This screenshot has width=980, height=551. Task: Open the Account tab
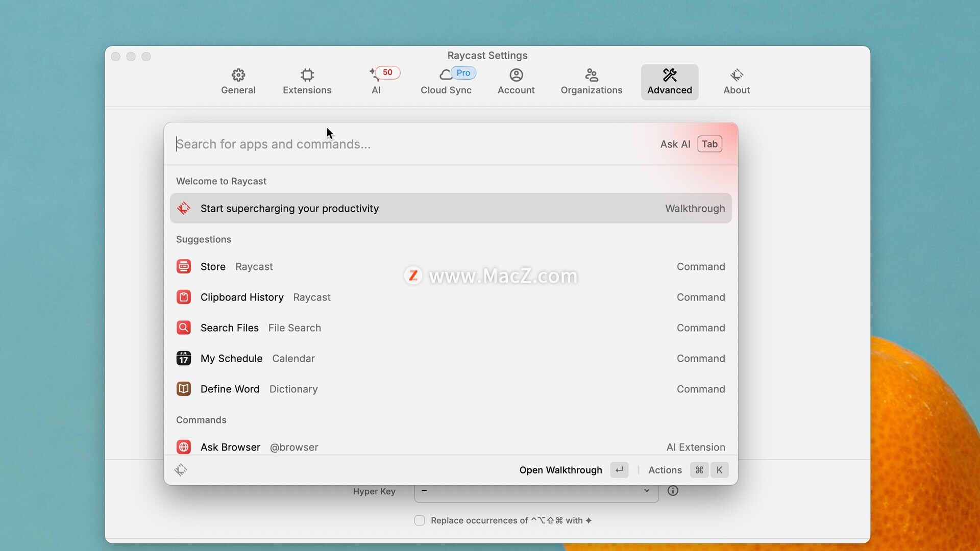click(x=516, y=82)
